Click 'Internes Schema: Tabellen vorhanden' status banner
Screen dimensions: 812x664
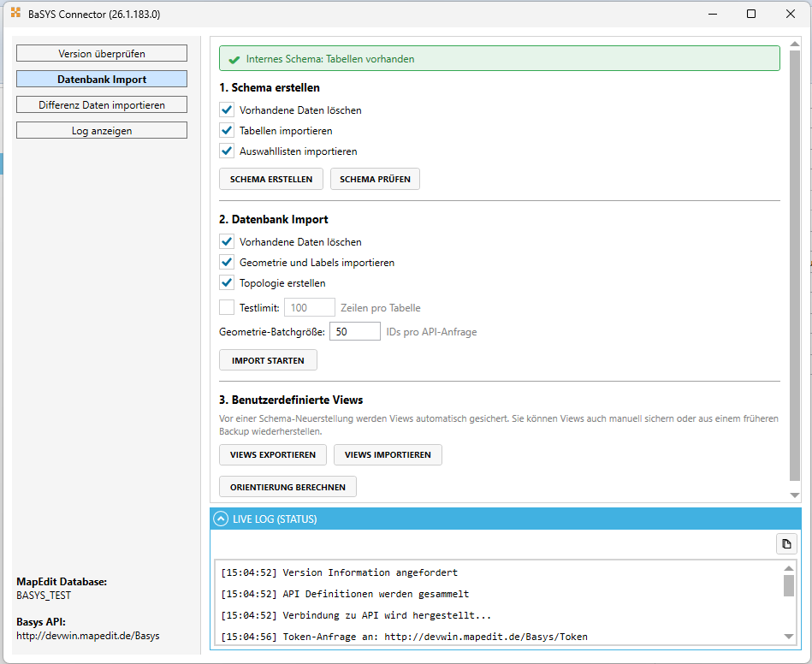500,58
